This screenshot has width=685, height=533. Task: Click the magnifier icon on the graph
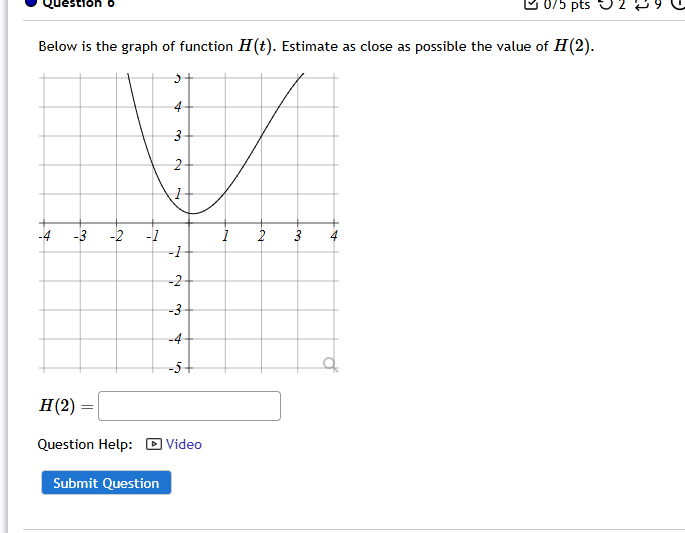(x=330, y=364)
